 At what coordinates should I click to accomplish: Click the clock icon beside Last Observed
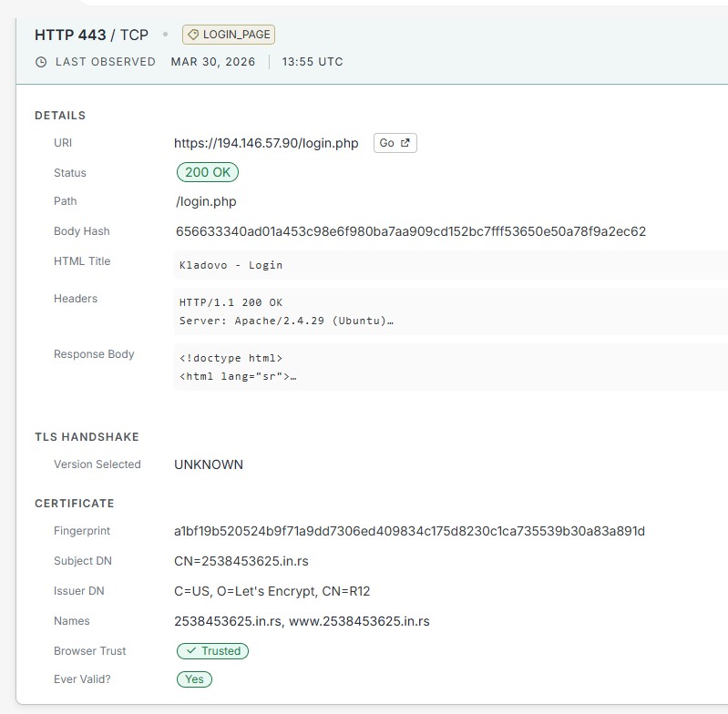[x=41, y=62]
